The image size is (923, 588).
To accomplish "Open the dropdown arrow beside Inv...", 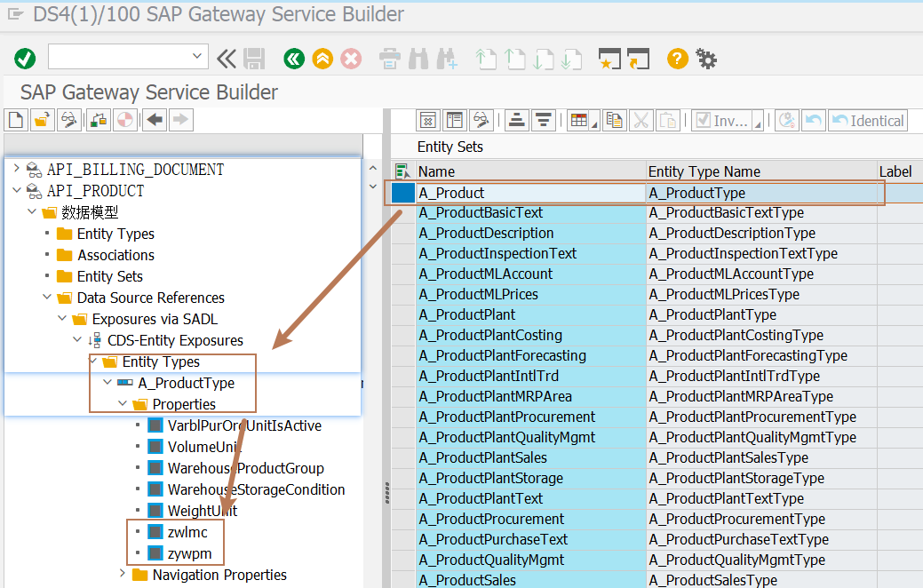I will coord(758,123).
